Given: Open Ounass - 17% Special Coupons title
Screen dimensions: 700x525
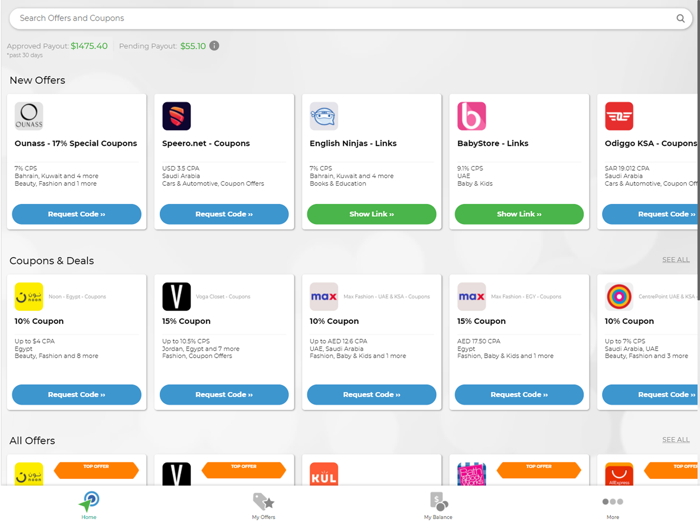Looking at the screenshot, I should point(76,143).
